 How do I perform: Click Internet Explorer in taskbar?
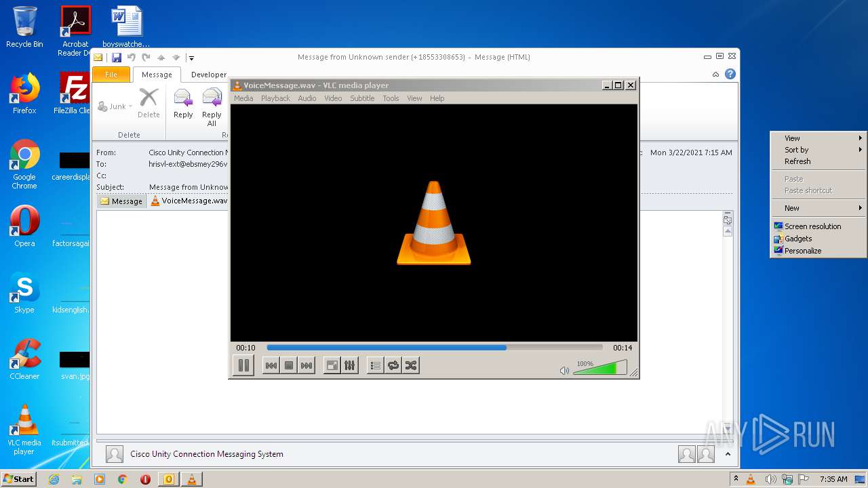(x=54, y=479)
